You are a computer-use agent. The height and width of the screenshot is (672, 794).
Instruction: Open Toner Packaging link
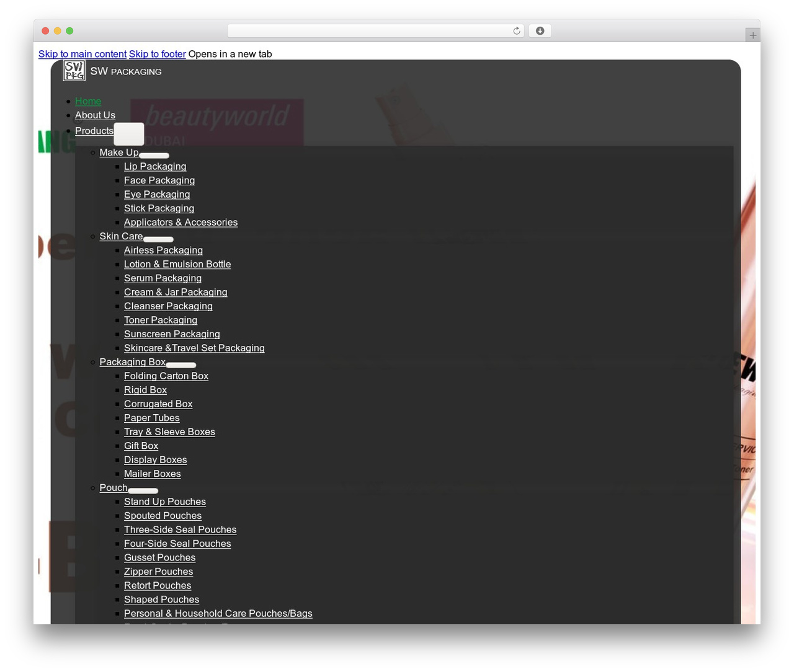(161, 320)
